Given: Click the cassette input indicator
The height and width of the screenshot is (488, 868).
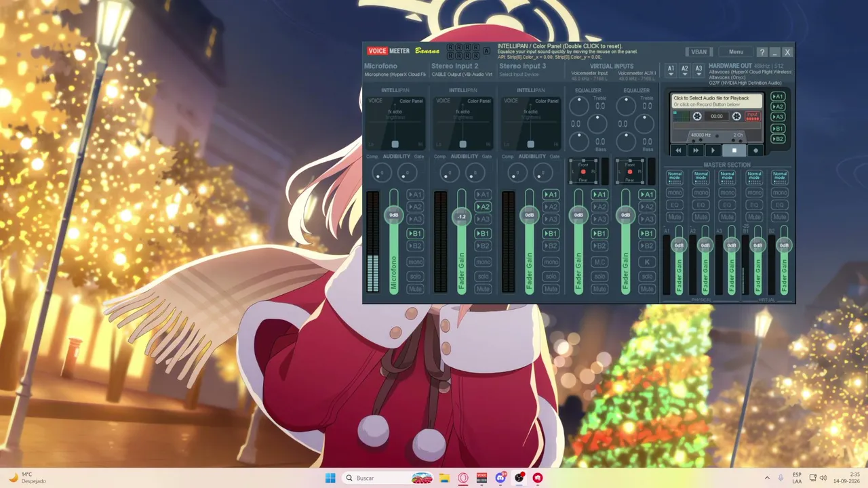Looking at the screenshot, I should pos(753,117).
